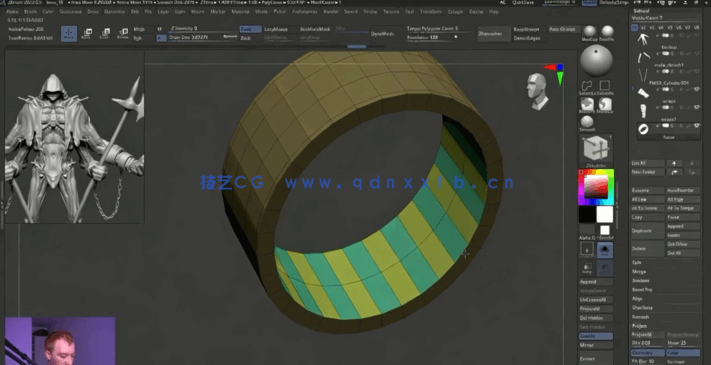This screenshot has width=711, height=365.
Task: Click the QuickSave button
Action: (x=522, y=2)
